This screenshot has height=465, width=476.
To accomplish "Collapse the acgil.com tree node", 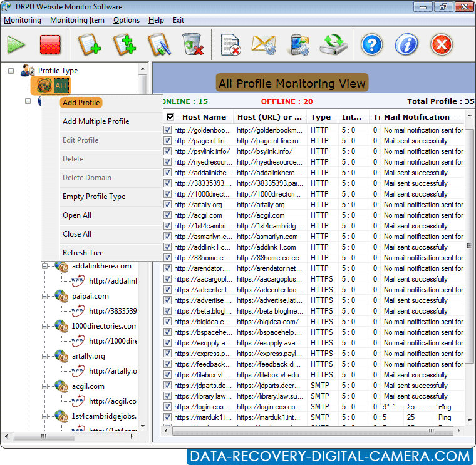I will [x=44, y=386].
